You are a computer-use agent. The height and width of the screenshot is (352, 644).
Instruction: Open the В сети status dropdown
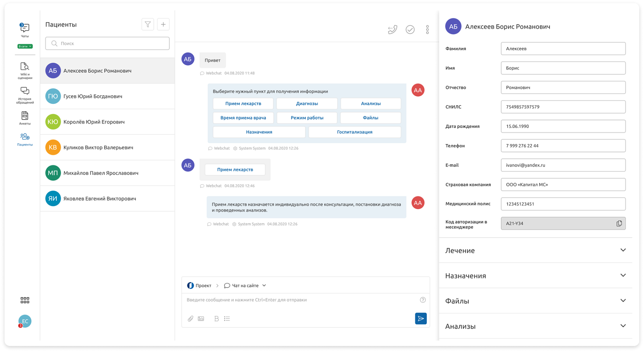coord(25,46)
